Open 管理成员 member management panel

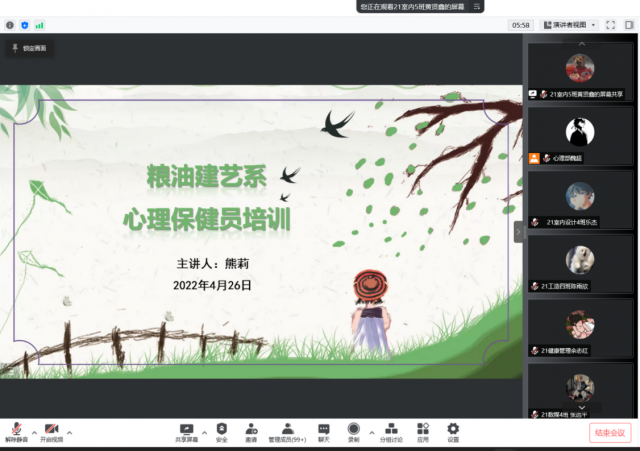click(x=287, y=431)
